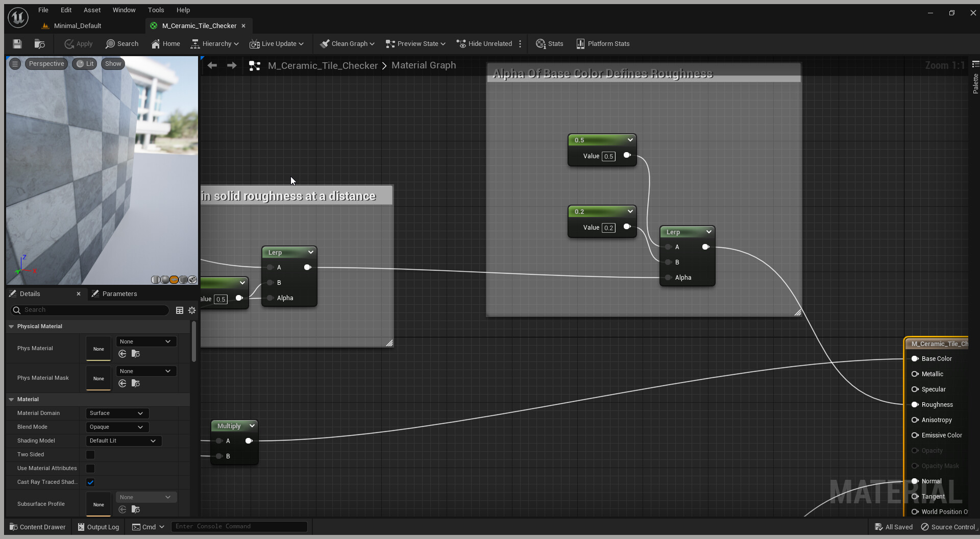
Task: Toggle the Stats display
Action: 549,43
